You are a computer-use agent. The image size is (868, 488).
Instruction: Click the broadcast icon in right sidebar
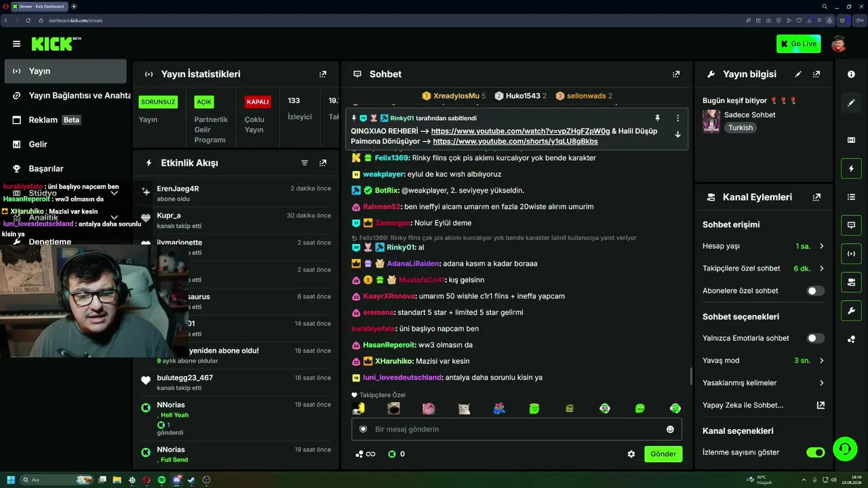[x=851, y=253]
